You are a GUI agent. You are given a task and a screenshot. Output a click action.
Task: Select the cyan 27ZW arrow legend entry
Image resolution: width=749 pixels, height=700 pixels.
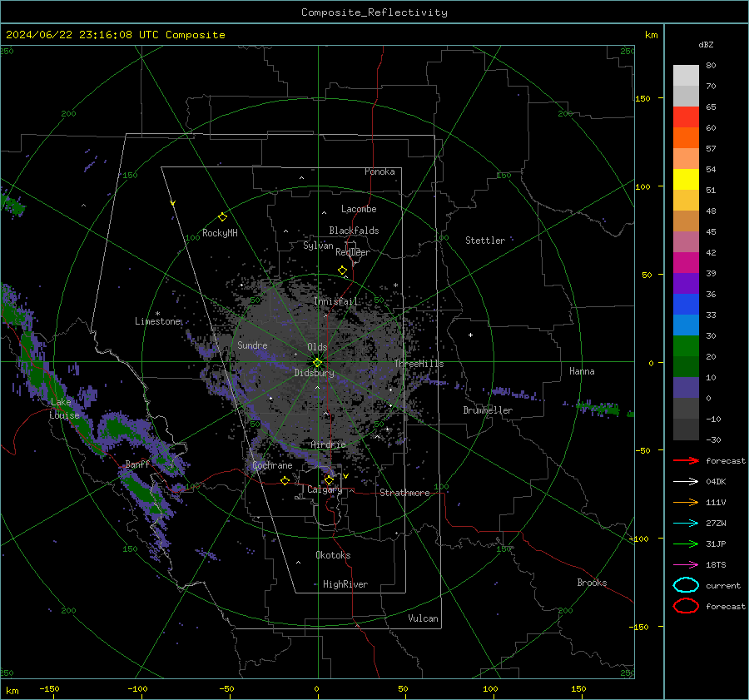(686, 524)
